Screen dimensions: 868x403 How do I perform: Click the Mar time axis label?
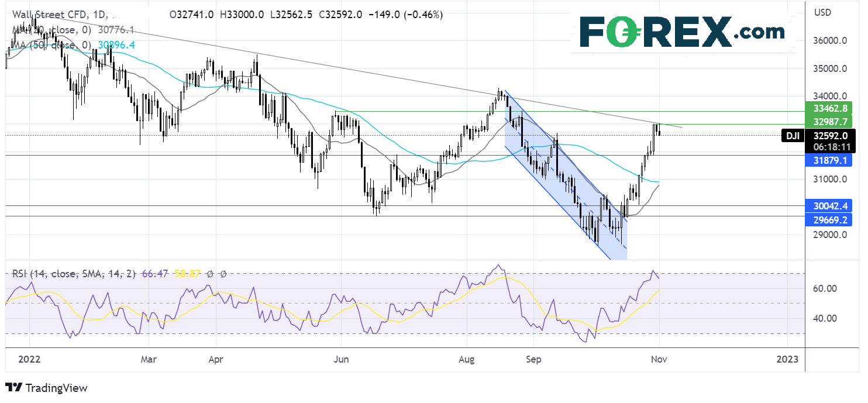[x=149, y=359]
